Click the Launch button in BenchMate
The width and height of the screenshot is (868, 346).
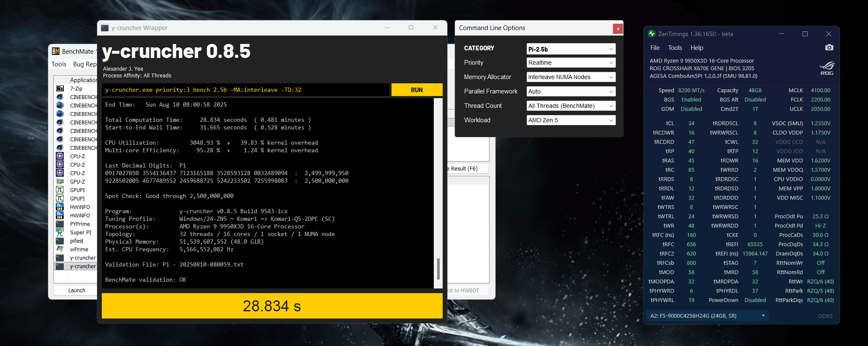pyautogui.click(x=76, y=290)
